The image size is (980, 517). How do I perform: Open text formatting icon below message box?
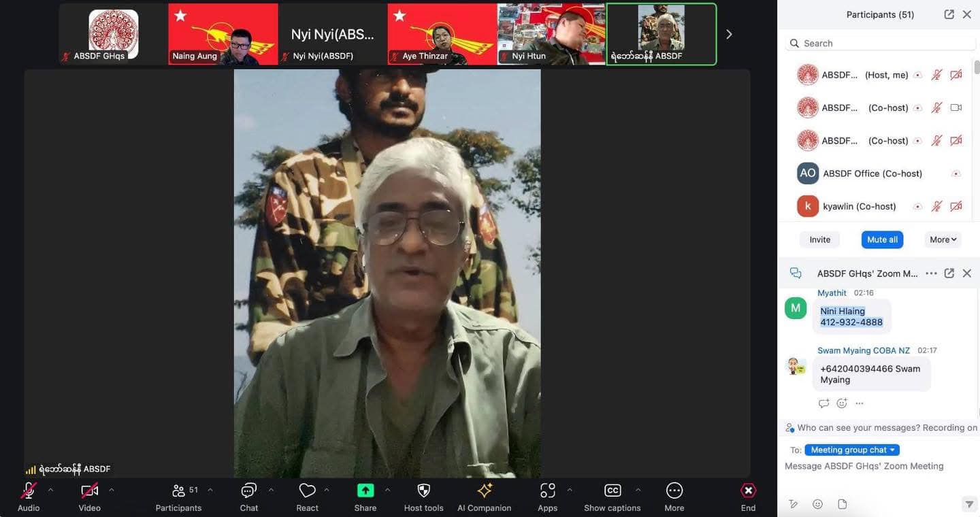[794, 504]
